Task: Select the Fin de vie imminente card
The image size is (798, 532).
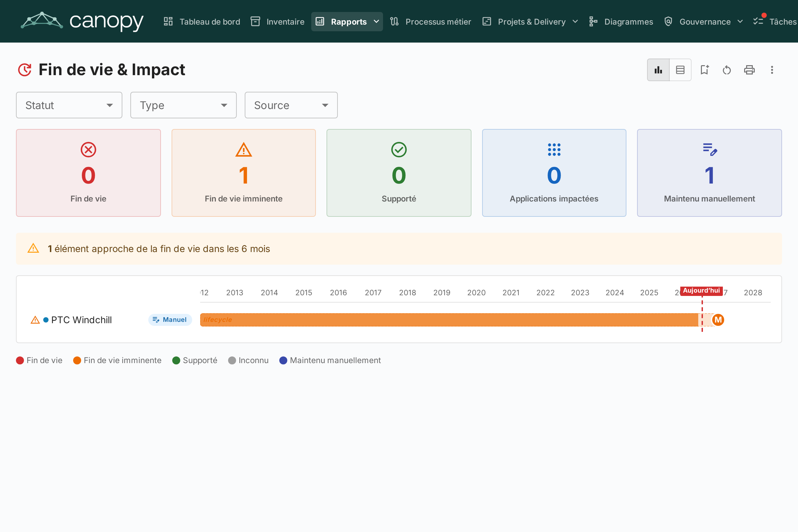Action: [244, 173]
